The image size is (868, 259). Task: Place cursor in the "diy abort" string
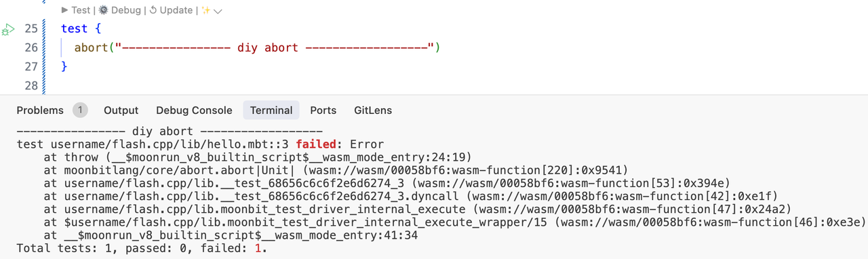[267, 47]
